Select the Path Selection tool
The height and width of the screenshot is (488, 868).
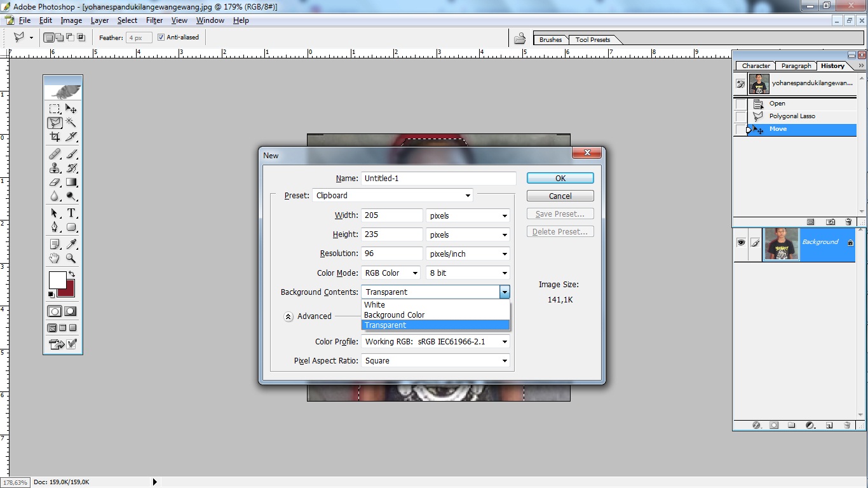click(55, 213)
